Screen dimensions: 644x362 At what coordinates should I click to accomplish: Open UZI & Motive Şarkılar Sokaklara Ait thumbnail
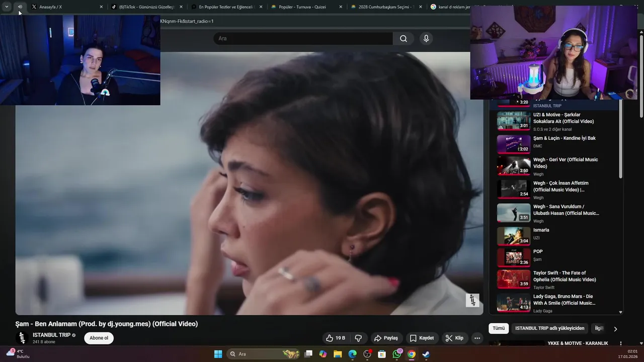click(514, 121)
